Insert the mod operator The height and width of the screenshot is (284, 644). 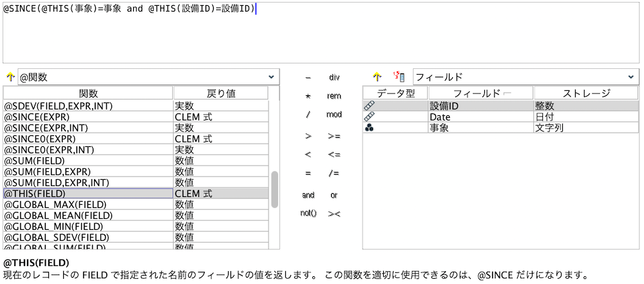(334, 115)
